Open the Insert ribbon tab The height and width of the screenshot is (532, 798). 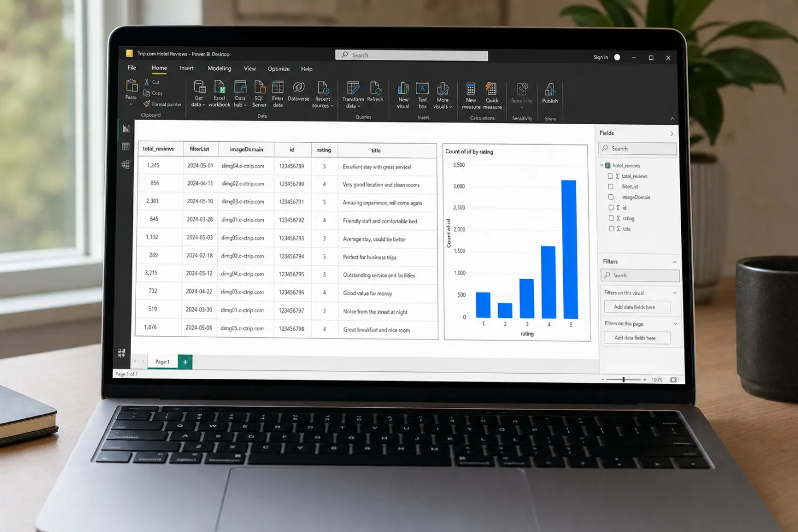187,68
